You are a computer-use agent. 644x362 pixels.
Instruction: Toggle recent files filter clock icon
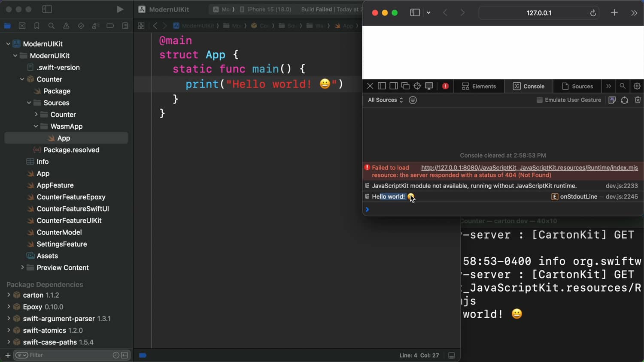(116, 355)
